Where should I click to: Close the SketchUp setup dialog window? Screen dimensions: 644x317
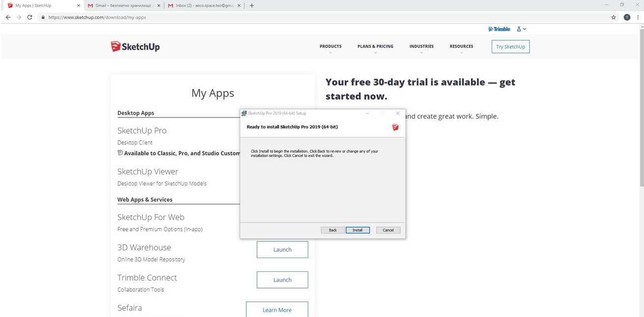[x=398, y=114]
